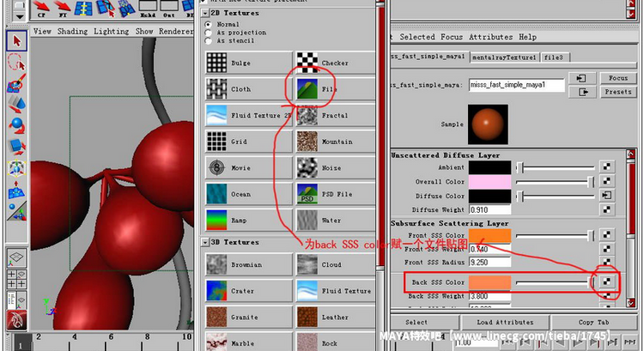The image size is (644, 351).
Task: Click the orange Front SSS Color swatch
Action: pyautogui.click(x=489, y=235)
